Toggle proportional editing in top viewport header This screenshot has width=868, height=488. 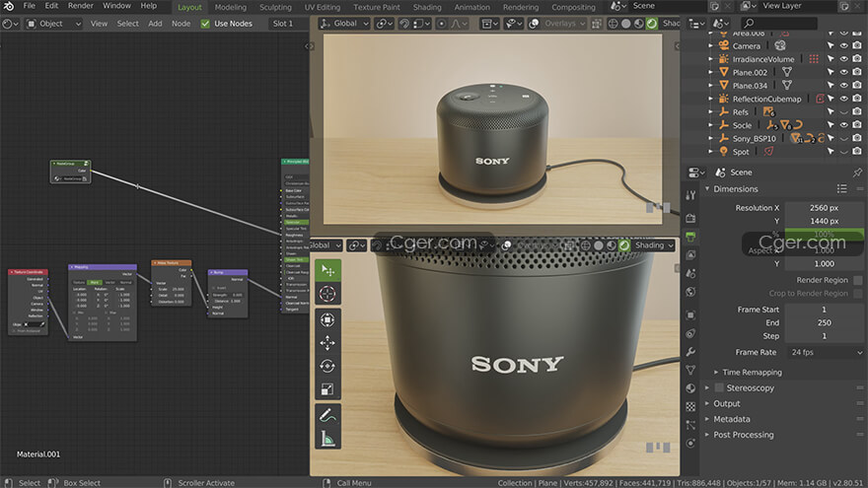coord(441,24)
